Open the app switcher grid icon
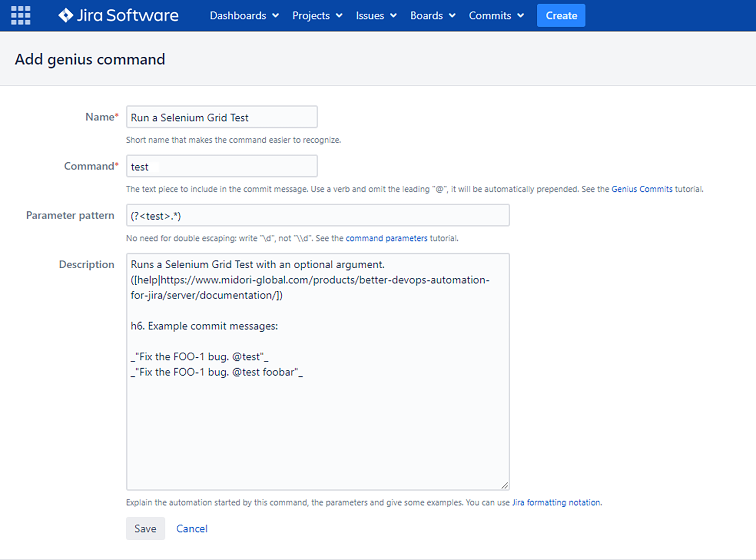This screenshot has height=560, width=756. [x=20, y=15]
